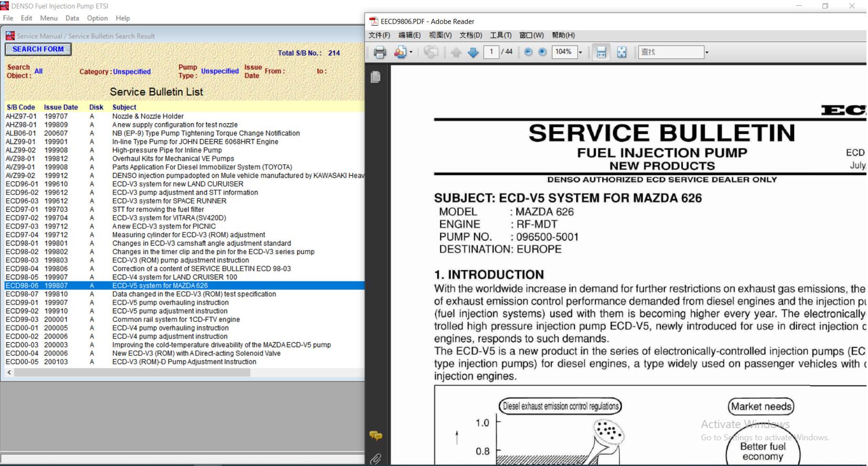Open the find box options dropdown
This screenshot has width=868, height=466.
(x=706, y=52)
